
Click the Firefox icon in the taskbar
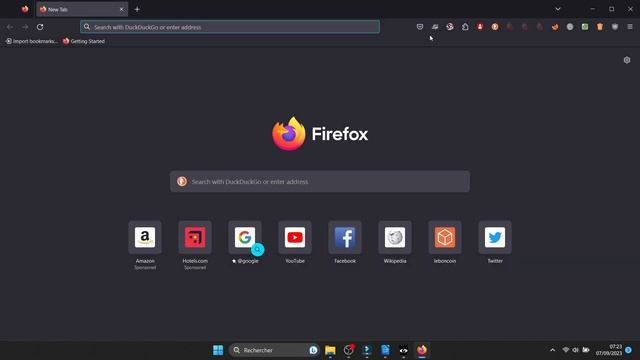pos(422,350)
